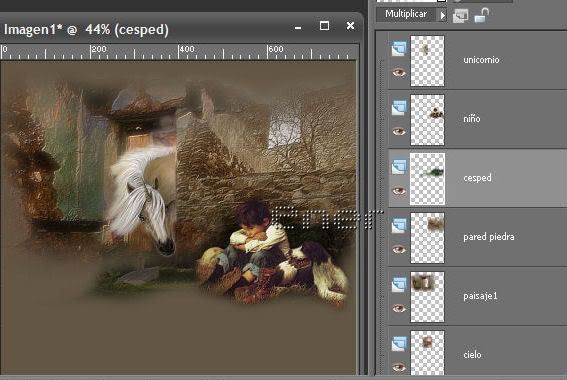Select the pared piedra layer thumbnail
567x380 pixels.
pyautogui.click(x=427, y=238)
